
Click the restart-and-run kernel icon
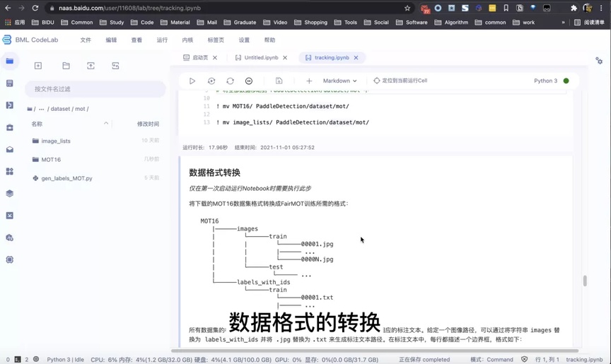click(x=211, y=81)
